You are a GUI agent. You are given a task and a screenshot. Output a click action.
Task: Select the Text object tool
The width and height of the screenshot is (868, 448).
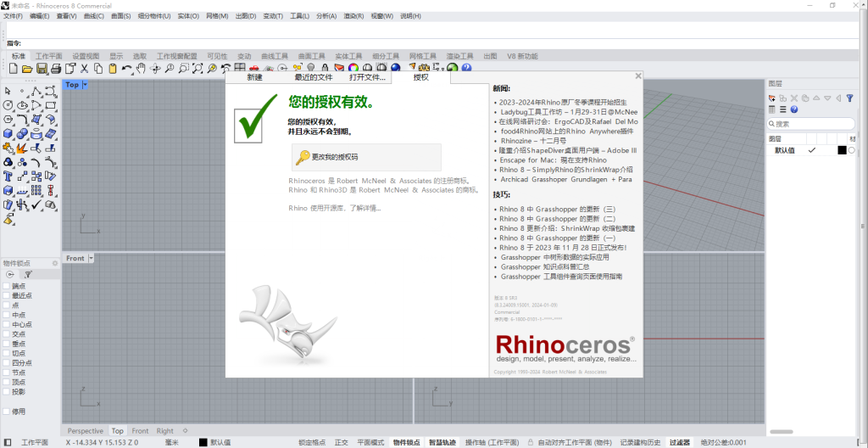(8, 176)
